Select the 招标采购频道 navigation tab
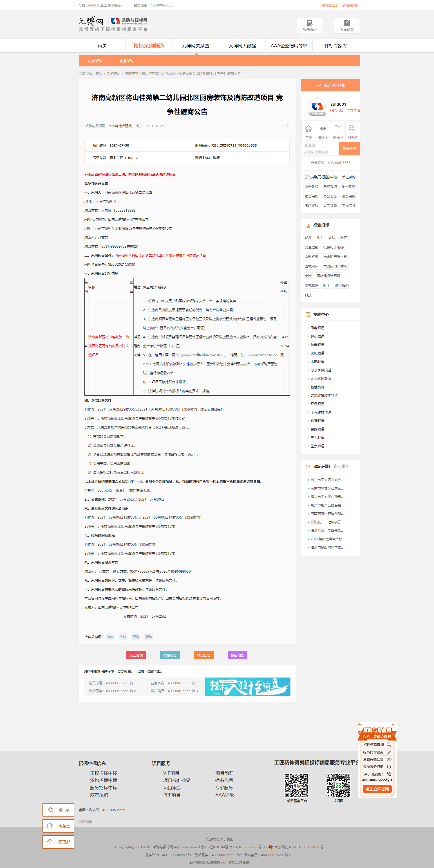434x868 pixels. click(x=149, y=46)
